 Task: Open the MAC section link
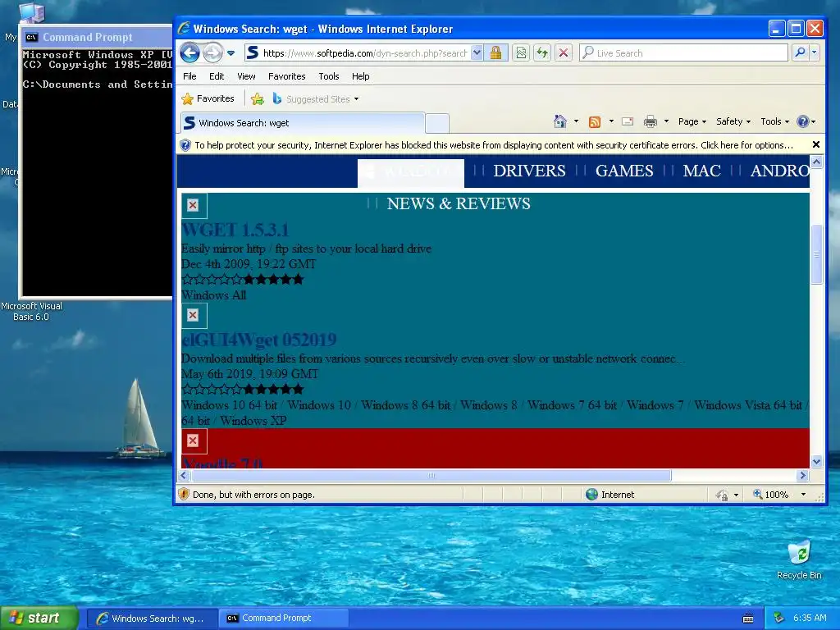(701, 171)
